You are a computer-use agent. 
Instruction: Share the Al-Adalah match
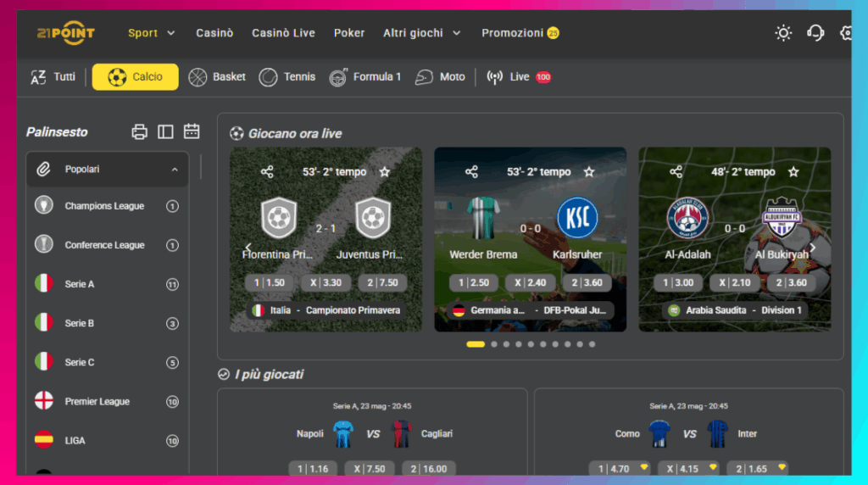[676, 172]
